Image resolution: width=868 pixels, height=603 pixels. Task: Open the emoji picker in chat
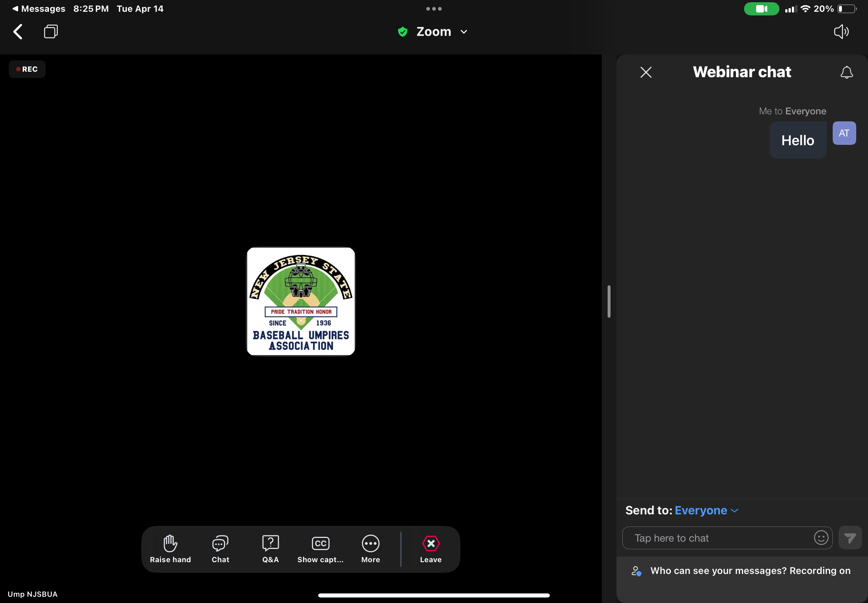coord(821,538)
